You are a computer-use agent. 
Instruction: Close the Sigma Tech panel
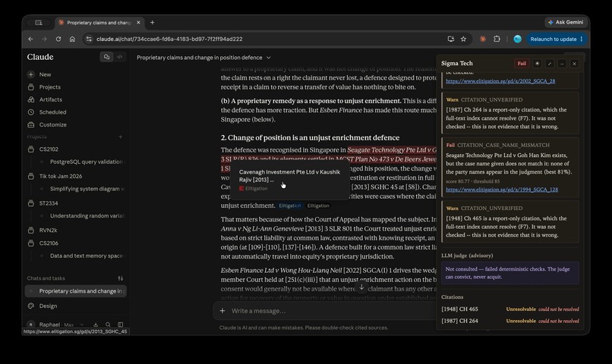pos(574,64)
